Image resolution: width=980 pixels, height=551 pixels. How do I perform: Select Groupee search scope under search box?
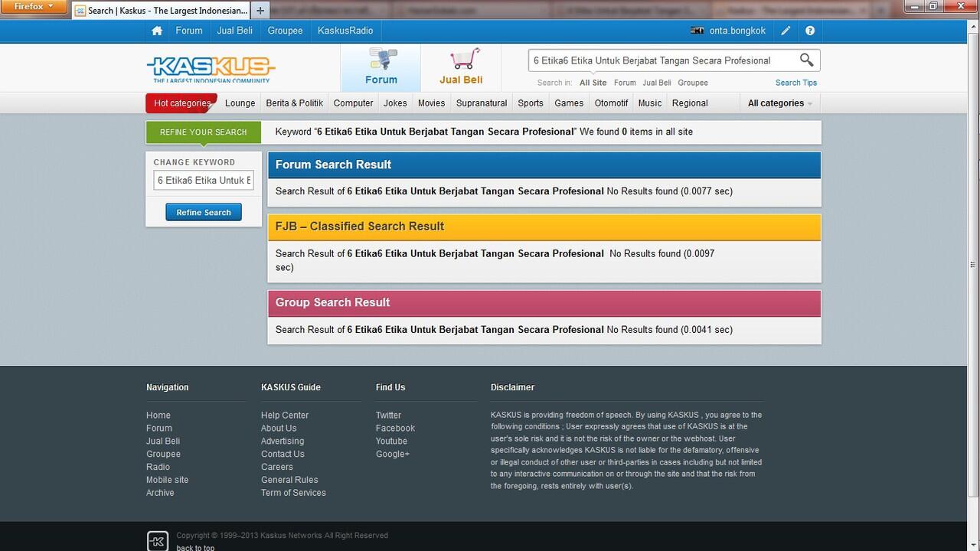(x=693, y=83)
